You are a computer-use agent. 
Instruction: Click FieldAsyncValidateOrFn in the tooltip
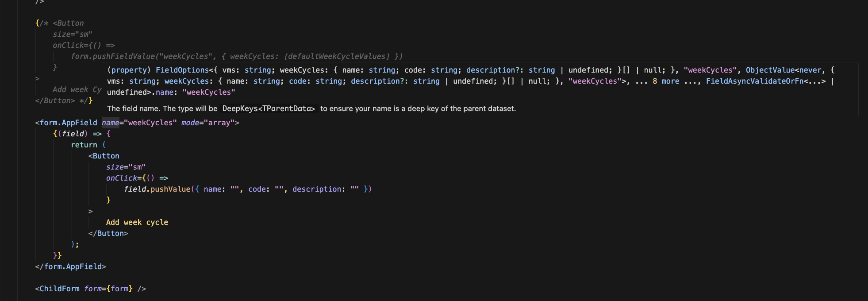pyautogui.click(x=755, y=81)
